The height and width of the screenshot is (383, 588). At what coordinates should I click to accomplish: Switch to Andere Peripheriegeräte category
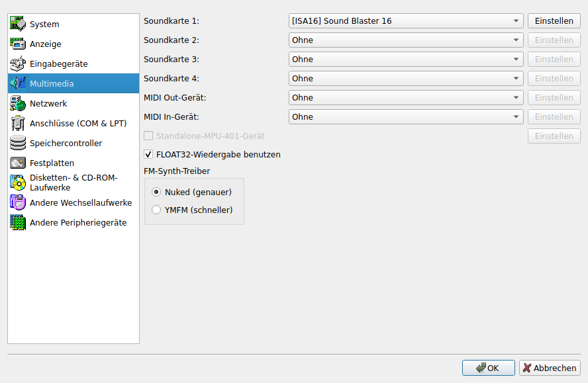pos(77,223)
